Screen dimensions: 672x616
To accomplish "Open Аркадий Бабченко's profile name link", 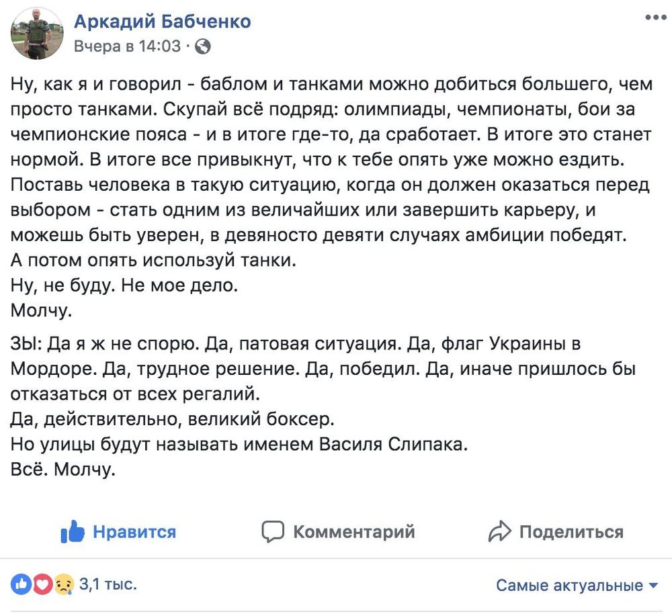I will click(162, 21).
